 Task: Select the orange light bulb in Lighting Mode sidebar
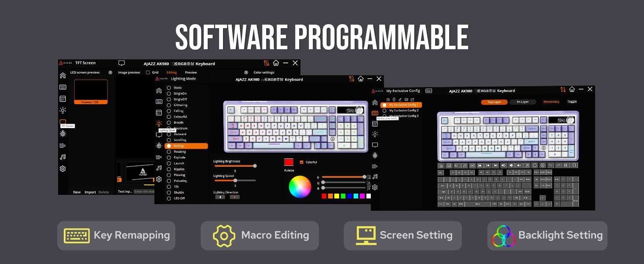tap(159, 124)
